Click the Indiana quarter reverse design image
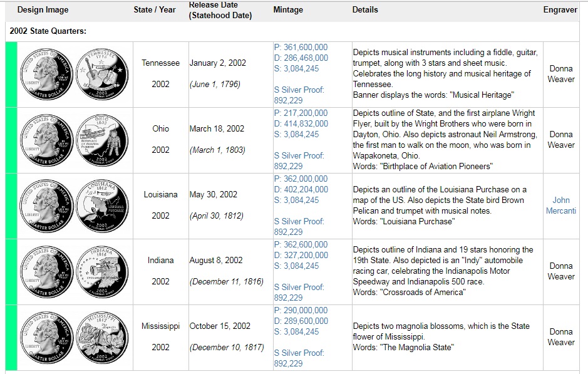Viewport: 588px width, 374px height. [102, 272]
